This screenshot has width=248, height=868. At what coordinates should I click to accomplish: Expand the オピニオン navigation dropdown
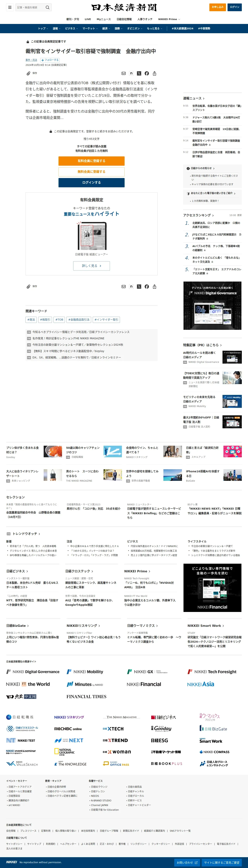[135, 29]
